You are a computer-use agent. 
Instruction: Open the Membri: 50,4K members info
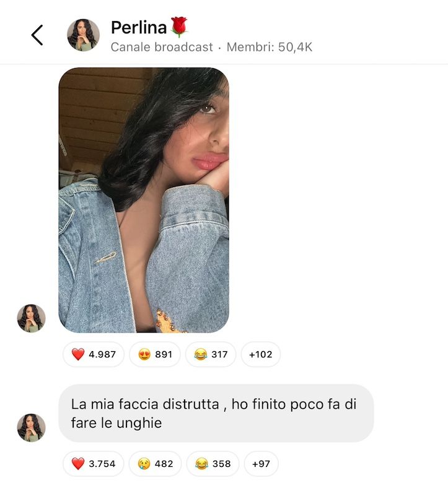[270, 47]
